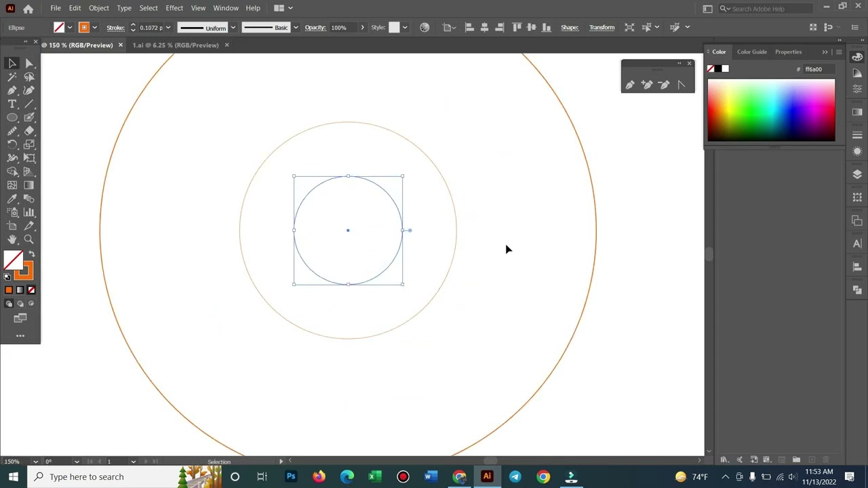Click white swatch in Color panel
This screenshot has width=868, height=488.
click(726, 68)
